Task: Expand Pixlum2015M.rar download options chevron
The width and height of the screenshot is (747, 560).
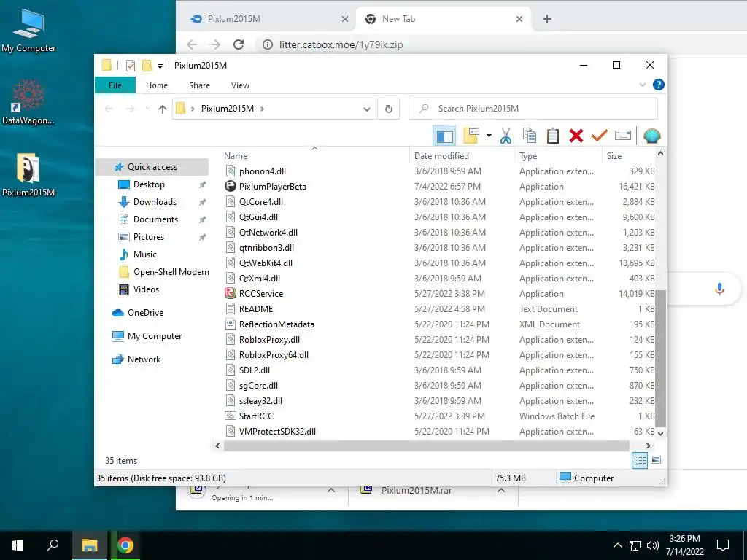Action: (501, 491)
